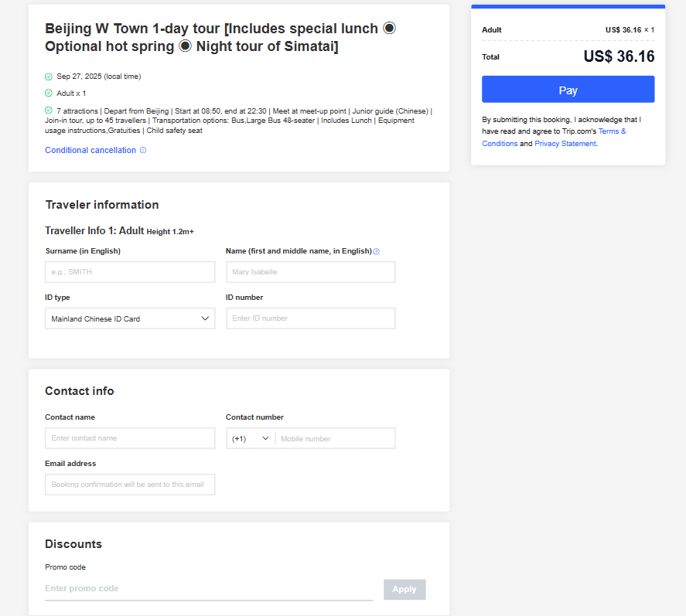Click the green check icon beside Adult x 1
686x616 pixels.
(47, 92)
